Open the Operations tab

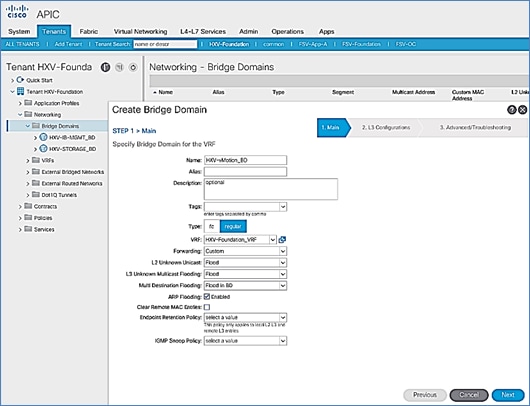point(287,31)
